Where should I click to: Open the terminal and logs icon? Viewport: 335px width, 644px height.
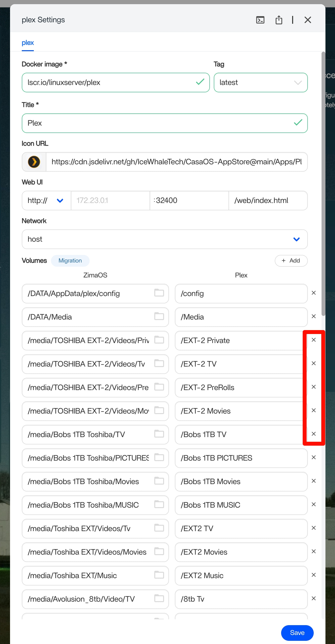(260, 20)
